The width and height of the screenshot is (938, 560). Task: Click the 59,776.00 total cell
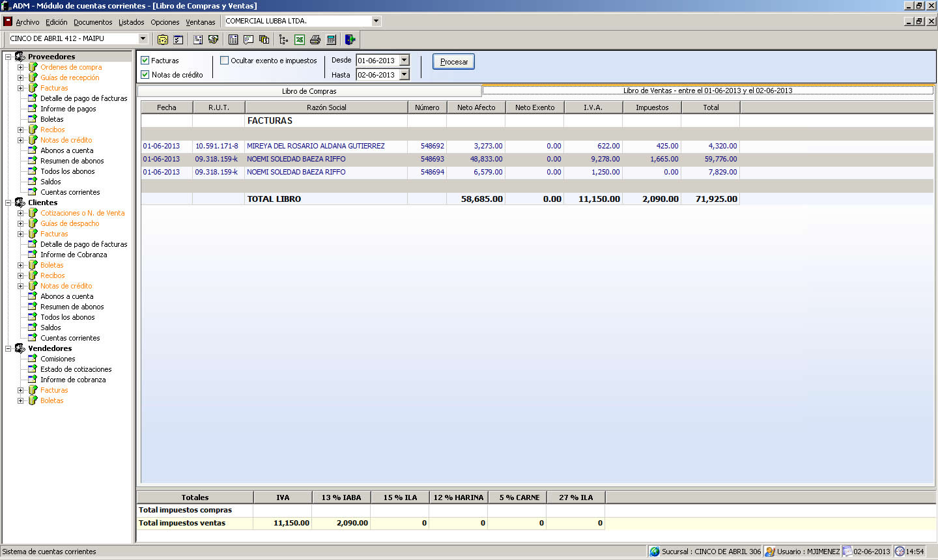pos(711,159)
